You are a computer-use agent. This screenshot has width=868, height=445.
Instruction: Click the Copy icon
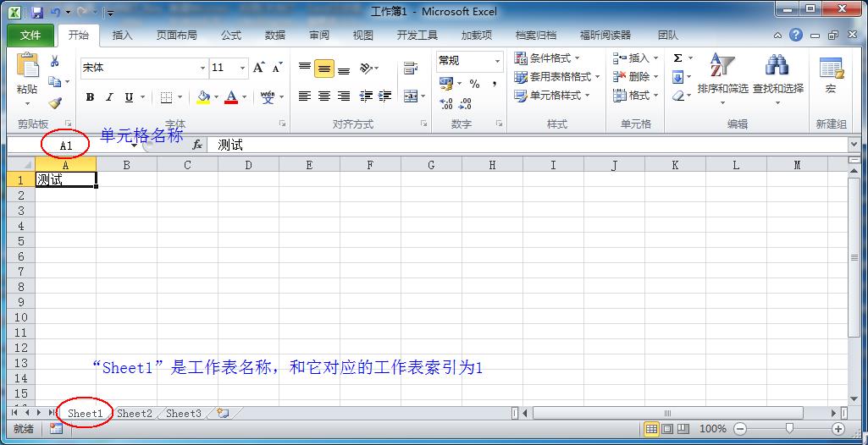pyautogui.click(x=54, y=82)
